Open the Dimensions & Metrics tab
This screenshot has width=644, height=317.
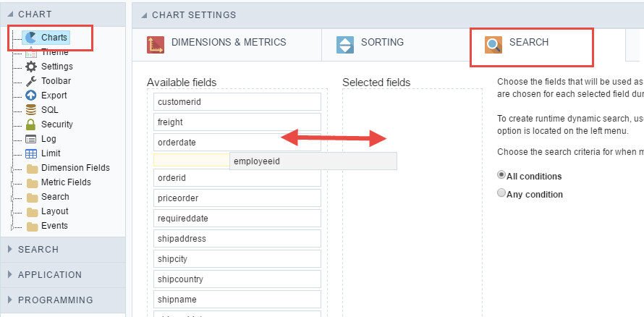[227, 43]
